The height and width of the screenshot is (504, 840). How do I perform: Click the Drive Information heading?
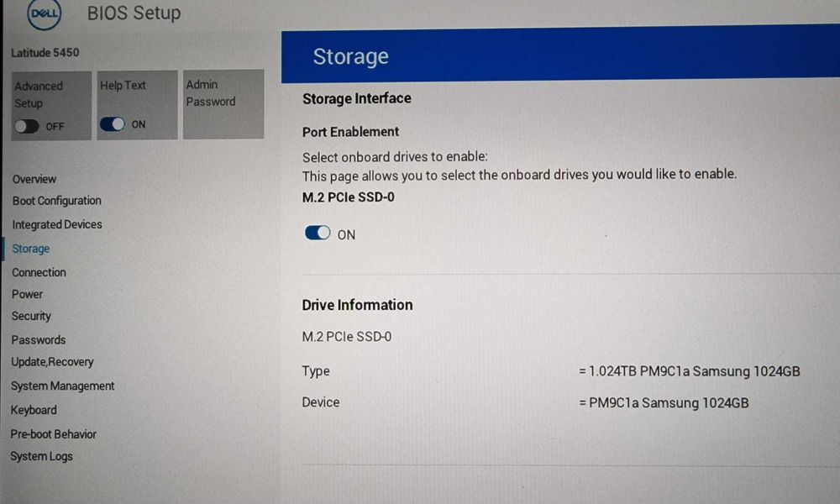357,305
